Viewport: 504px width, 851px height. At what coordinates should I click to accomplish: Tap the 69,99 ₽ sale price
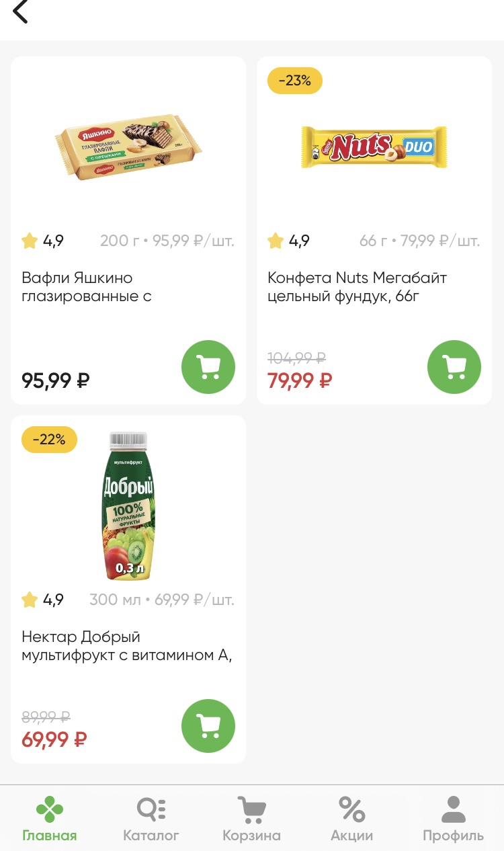[x=54, y=739]
